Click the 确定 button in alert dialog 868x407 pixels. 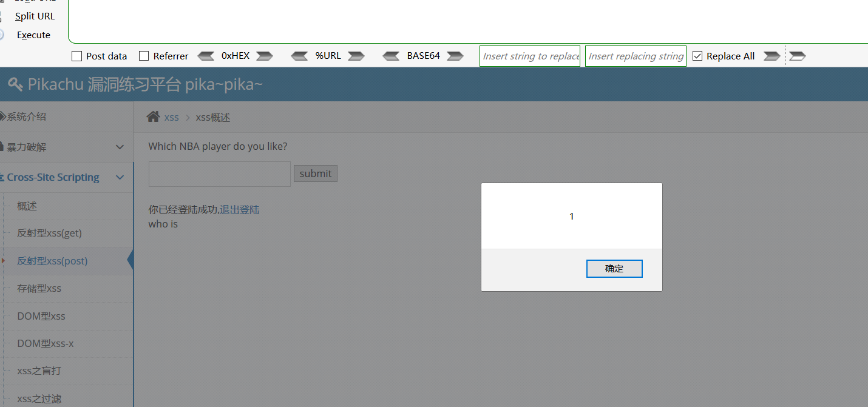click(614, 269)
